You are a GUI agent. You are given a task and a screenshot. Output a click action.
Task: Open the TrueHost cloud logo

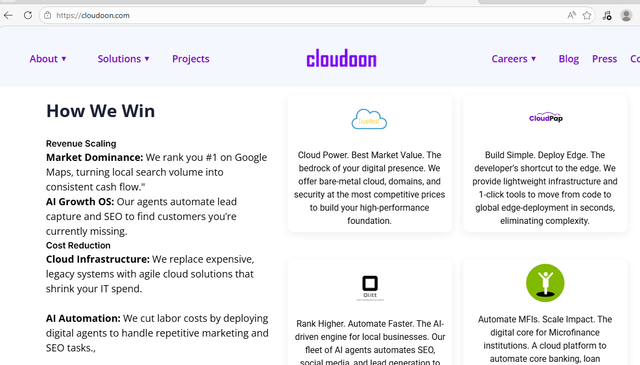click(369, 119)
